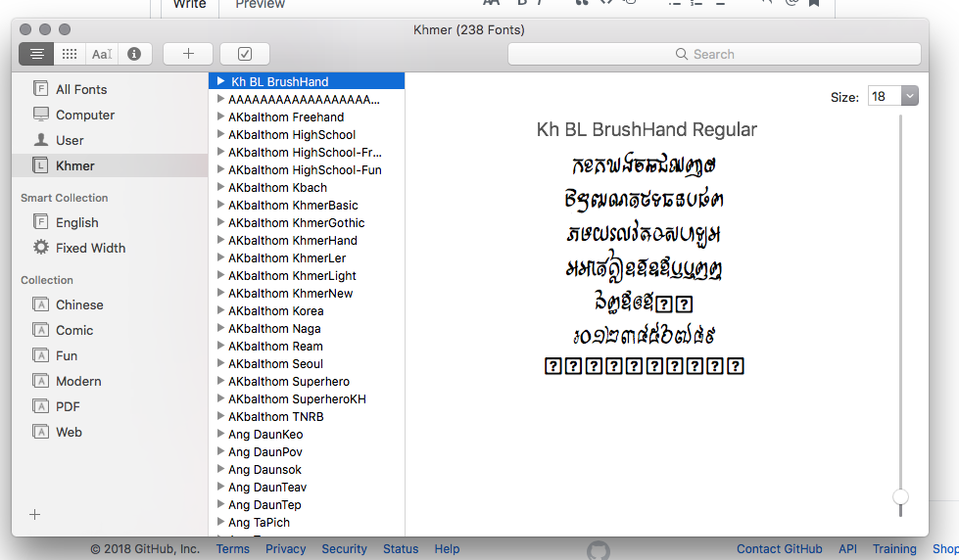959x560 pixels.
Task: Expand AKbalthom HighSchool font family
Action: click(220, 134)
